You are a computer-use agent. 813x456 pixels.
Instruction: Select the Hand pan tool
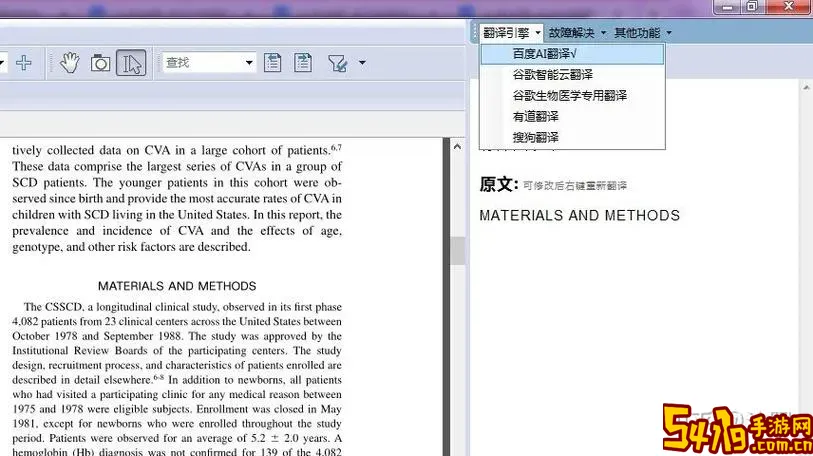[69, 63]
